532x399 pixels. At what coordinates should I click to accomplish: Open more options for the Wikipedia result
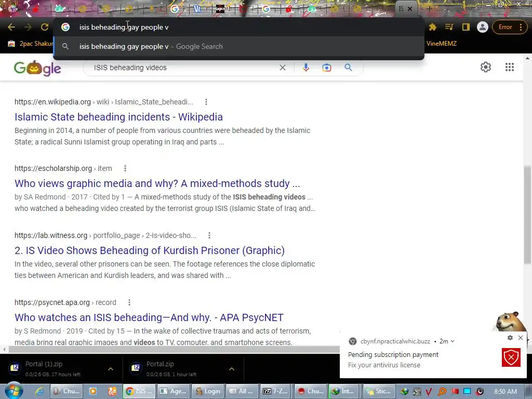(x=206, y=102)
